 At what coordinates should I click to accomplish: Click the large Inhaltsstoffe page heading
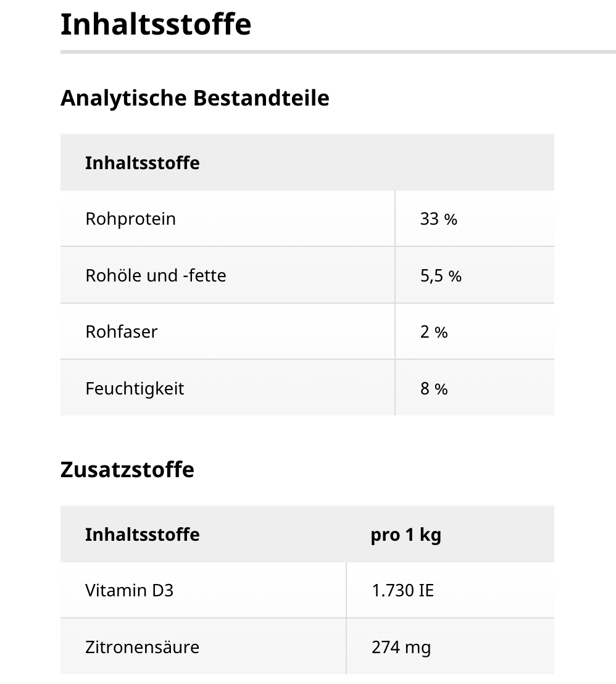156,25
